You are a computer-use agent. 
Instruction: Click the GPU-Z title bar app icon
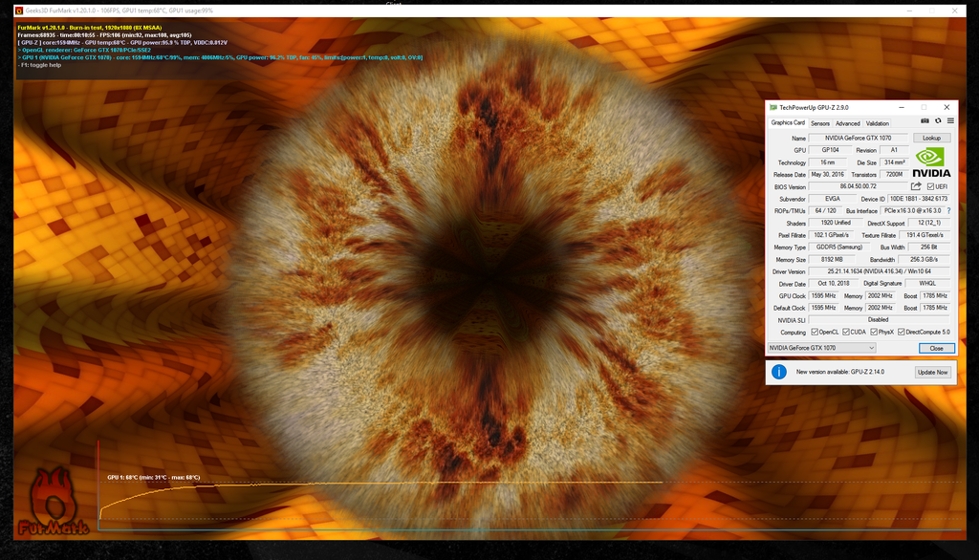(x=773, y=107)
